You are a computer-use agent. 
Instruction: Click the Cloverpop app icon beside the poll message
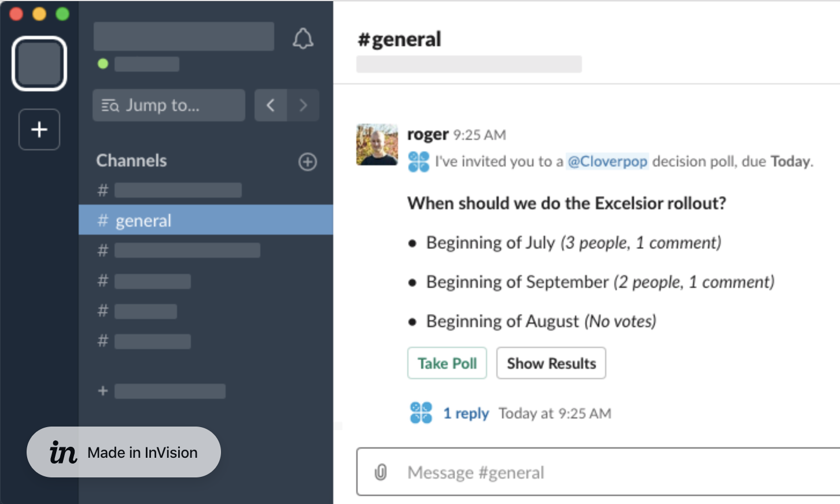[418, 161]
